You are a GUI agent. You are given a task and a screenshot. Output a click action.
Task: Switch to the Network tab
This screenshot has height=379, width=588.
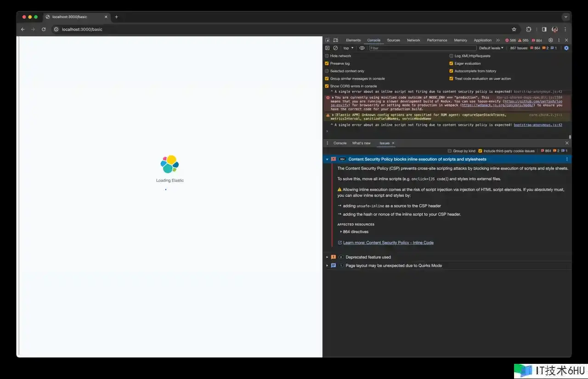pyautogui.click(x=413, y=40)
